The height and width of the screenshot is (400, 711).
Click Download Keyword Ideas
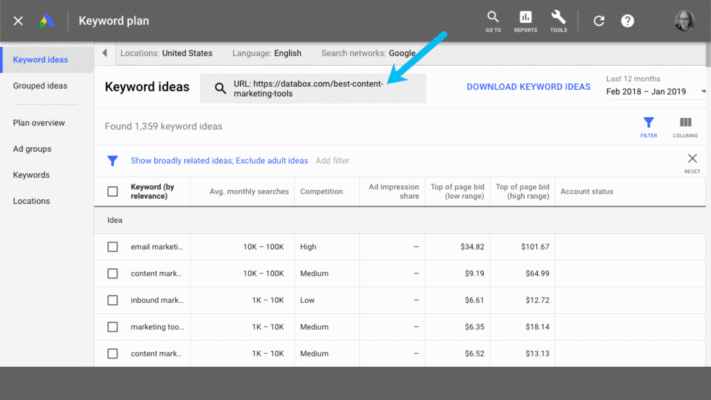point(528,87)
